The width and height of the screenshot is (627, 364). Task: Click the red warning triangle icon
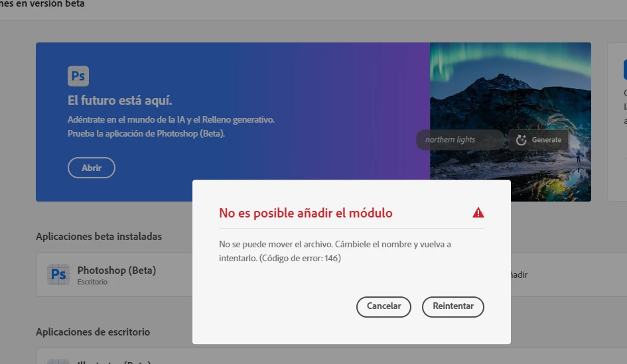(478, 213)
